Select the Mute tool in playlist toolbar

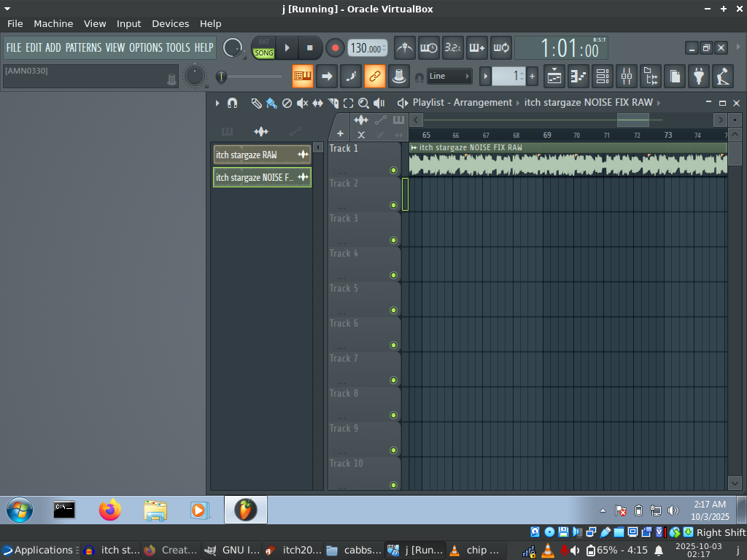point(302,103)
